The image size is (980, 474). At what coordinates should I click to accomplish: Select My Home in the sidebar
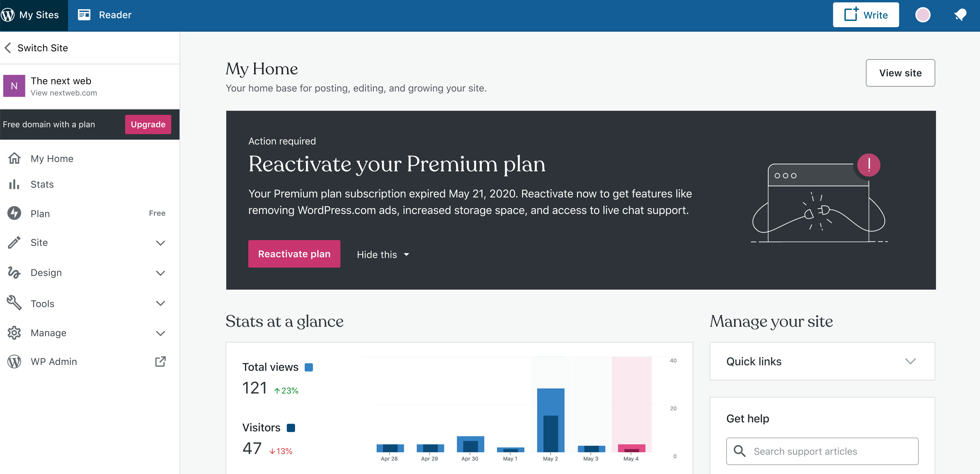[x=52, y=159]
